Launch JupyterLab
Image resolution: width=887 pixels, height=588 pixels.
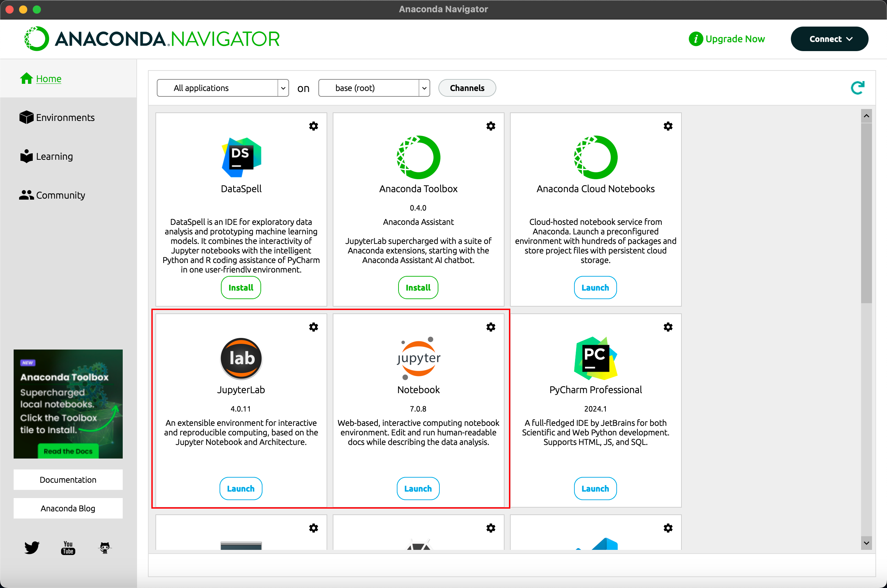coord(241,489)
